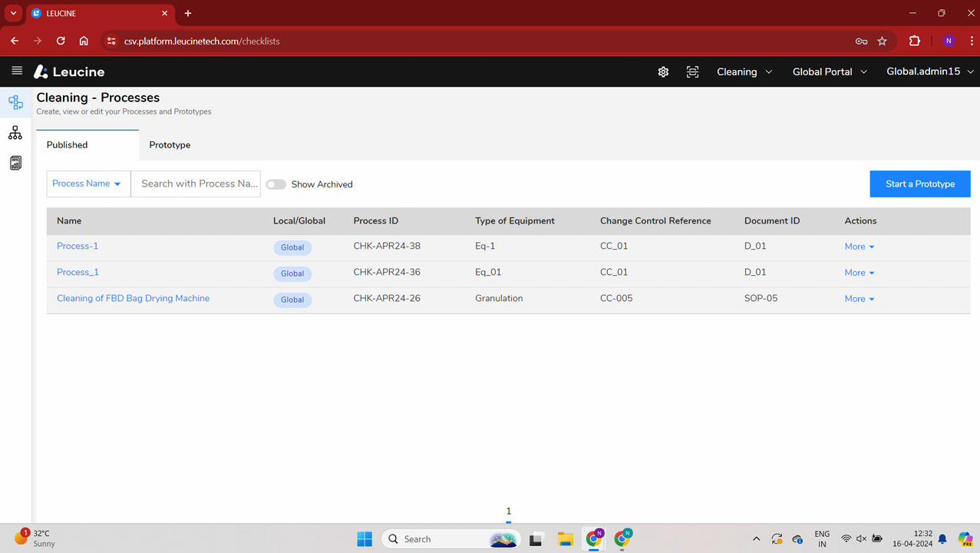Click the Start a Prototype button

click(x=920, y=184)
